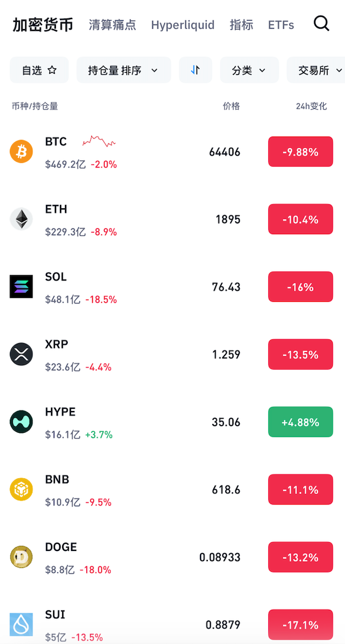Image resolution: width=345 pixels, height=644 pixels.
Task: Expand the 持仓量 排序 dropdown
Action: coord(123,70)
